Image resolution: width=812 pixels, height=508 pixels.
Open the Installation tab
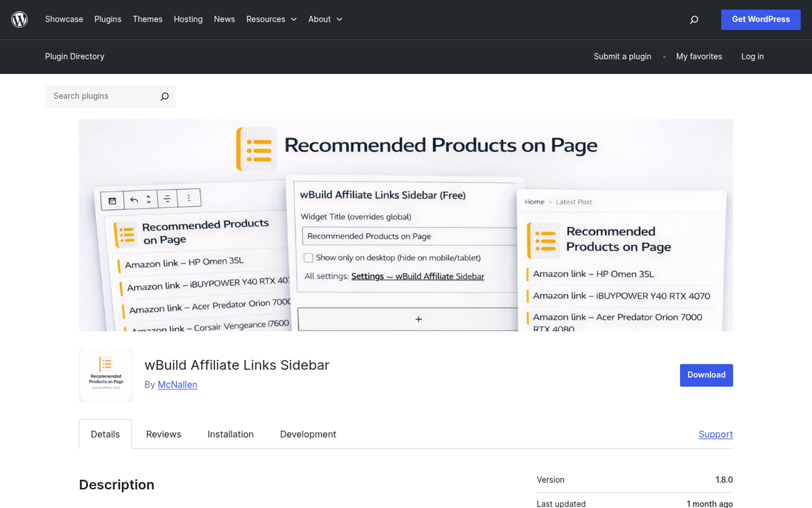230,434
